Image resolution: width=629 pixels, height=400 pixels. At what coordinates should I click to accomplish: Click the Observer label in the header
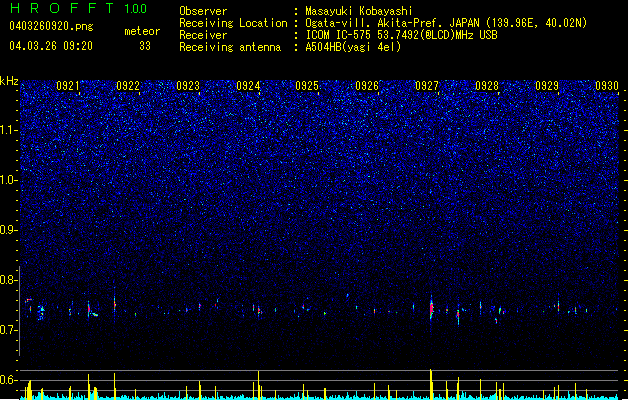[203, 11]
